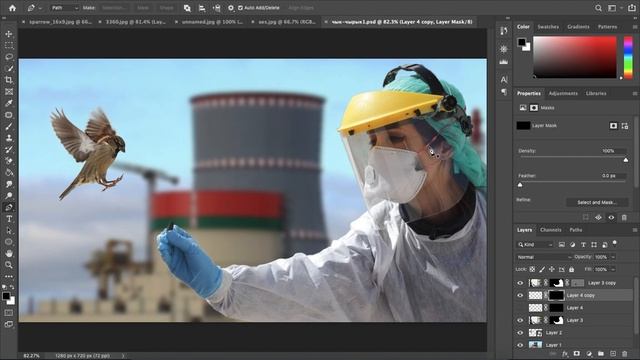
Task: Open the Character panel icon
Action: (x=504, y=80)
